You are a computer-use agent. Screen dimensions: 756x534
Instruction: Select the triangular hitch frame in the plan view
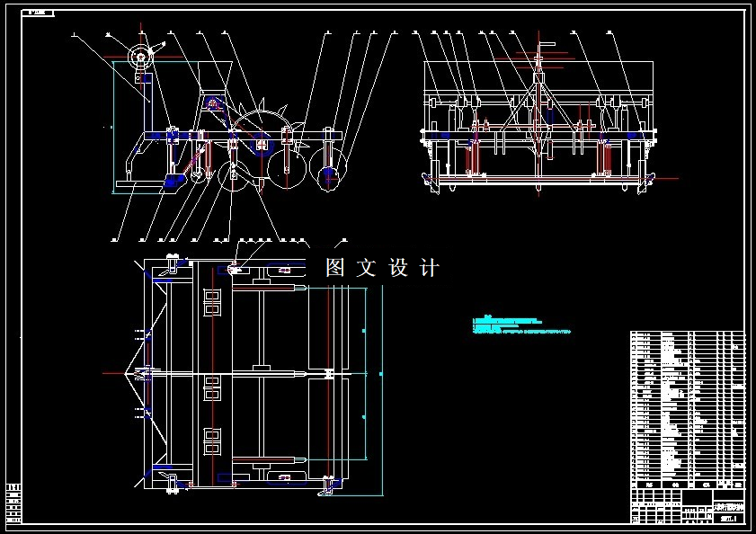[x=147, y=374]
